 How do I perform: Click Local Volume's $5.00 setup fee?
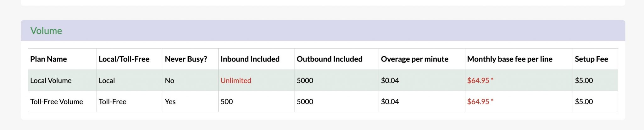click(x=584, y=80)
